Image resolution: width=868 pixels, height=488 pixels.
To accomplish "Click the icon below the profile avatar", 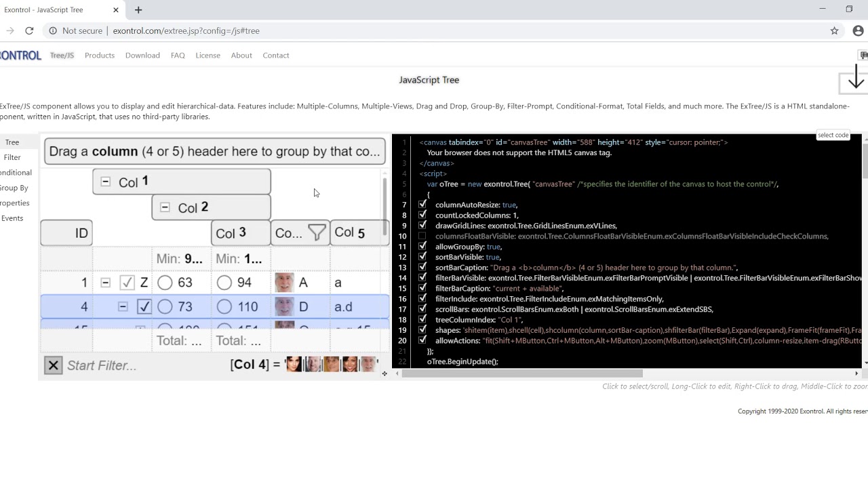I will [x=863, y=56].
